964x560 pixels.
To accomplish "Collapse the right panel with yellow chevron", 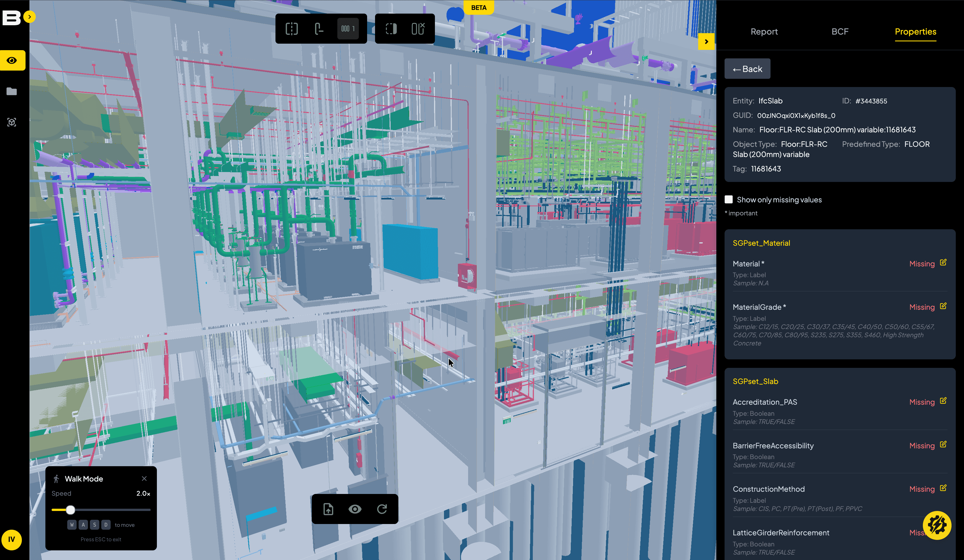I will click(x=706, y=42).
